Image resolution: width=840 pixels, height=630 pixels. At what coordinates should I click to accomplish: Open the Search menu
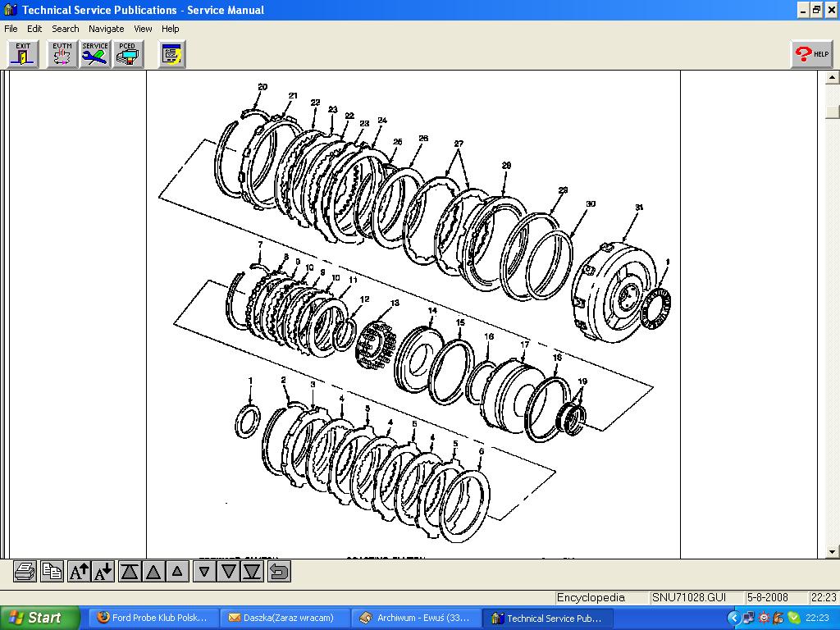[x=66, y=29]
